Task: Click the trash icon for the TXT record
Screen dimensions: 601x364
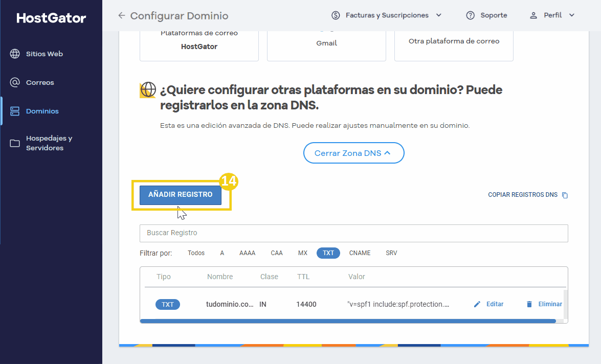Action: tap(529, 304)
